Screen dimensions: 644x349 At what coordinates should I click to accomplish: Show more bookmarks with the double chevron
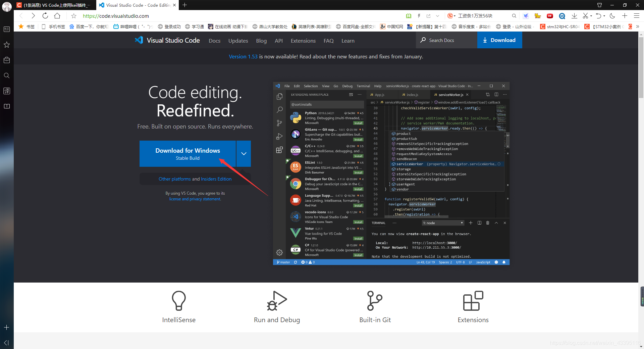point(638,27)
